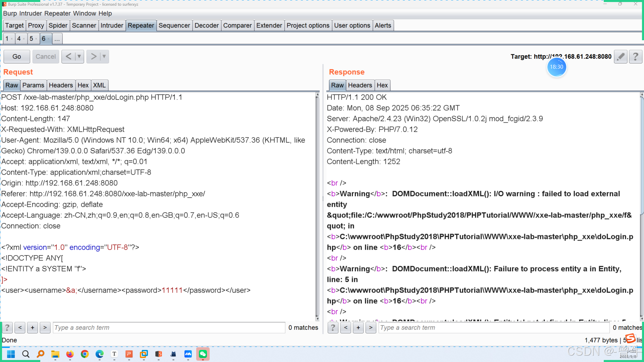Open Repeater help question mark icon
Image resolution: width=644 pixels, height=362 pixels.
(635, 57)
